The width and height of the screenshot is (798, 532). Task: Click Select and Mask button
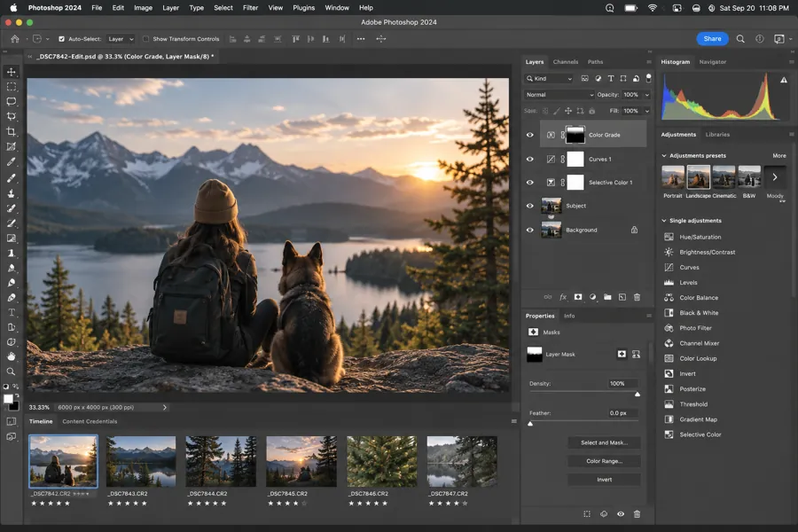pos(604,442)
